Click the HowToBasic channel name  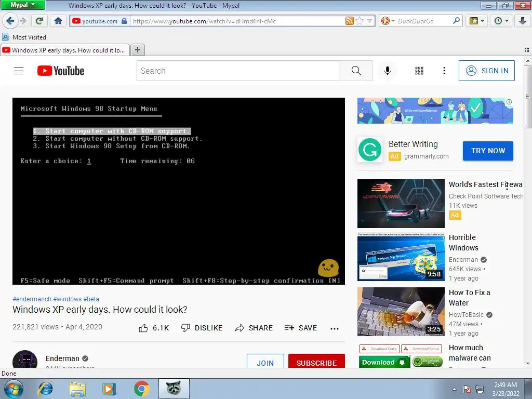pos(466,314)
